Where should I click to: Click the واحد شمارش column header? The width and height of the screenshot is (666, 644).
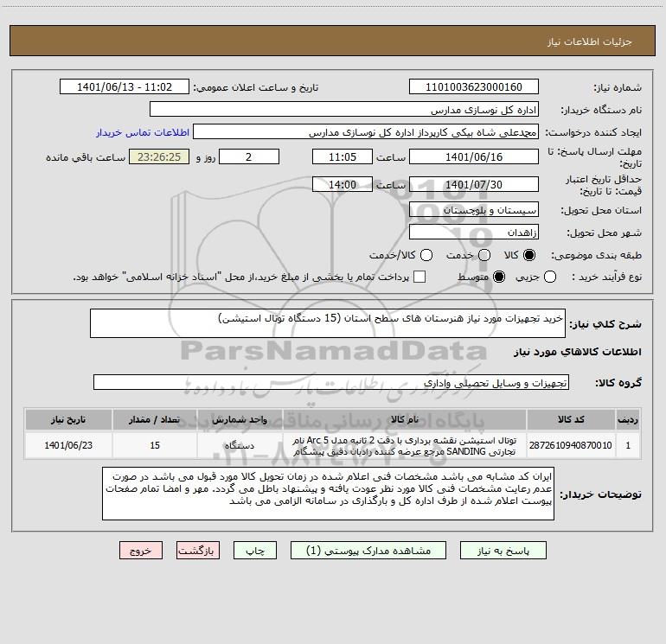240,419
